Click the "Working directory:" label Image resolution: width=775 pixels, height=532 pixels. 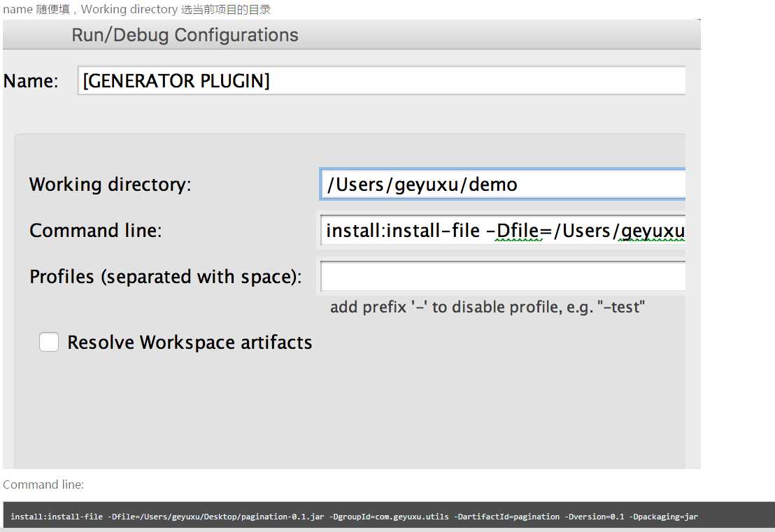pos(110,185)
